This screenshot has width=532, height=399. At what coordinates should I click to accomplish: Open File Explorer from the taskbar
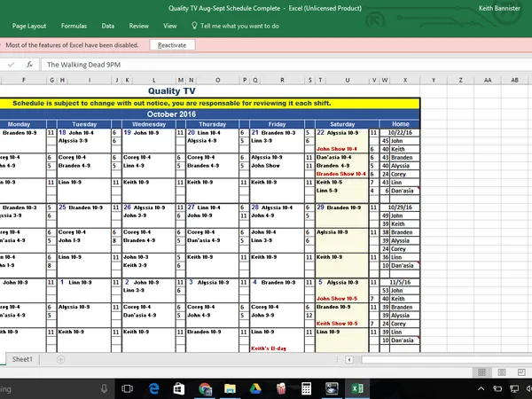pos(231,388)
